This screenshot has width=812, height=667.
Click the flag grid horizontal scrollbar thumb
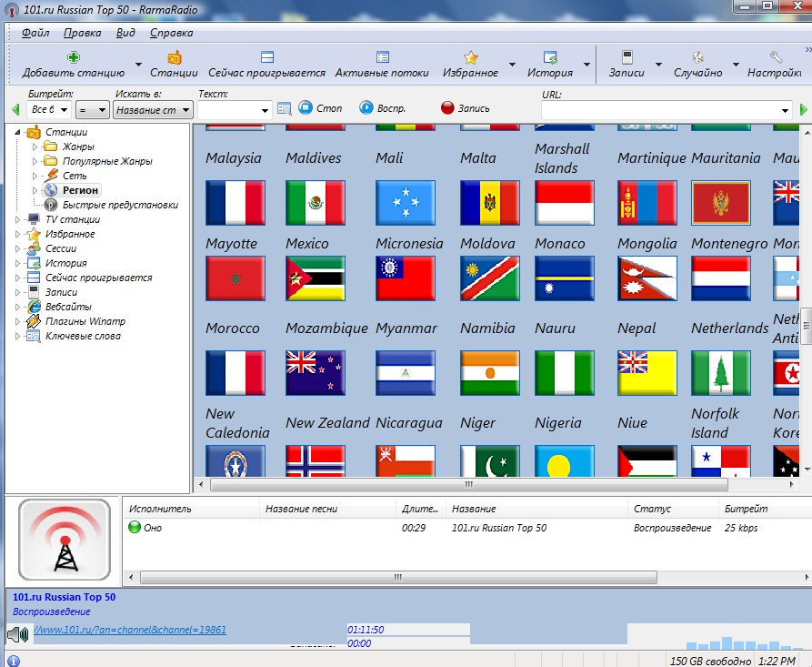[x=468, y=485]
